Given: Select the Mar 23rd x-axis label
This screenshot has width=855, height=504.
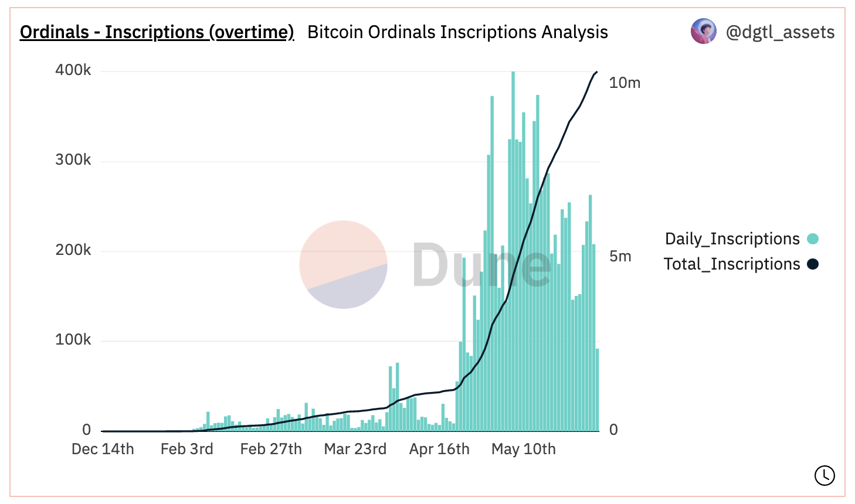Looking at the screenshot, I should 355,449.
